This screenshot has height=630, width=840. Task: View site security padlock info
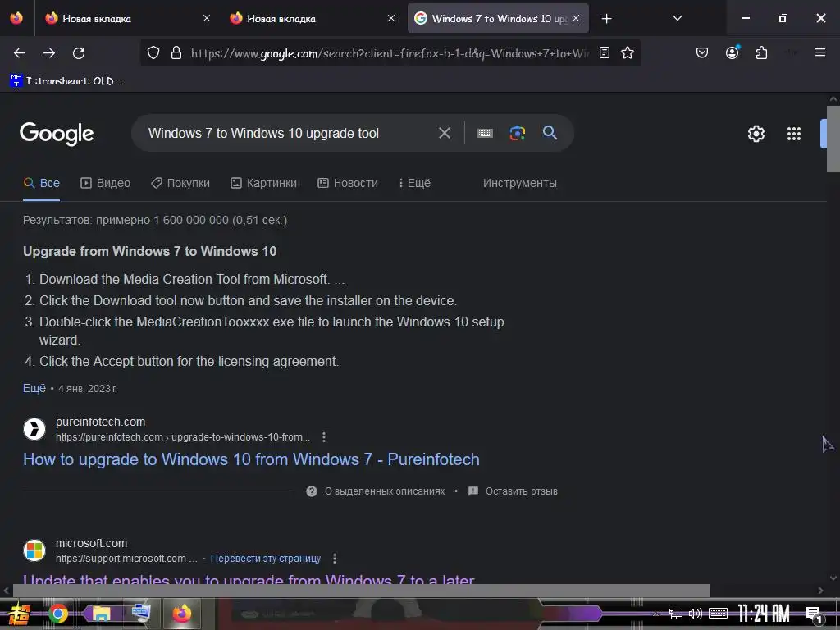176,53
